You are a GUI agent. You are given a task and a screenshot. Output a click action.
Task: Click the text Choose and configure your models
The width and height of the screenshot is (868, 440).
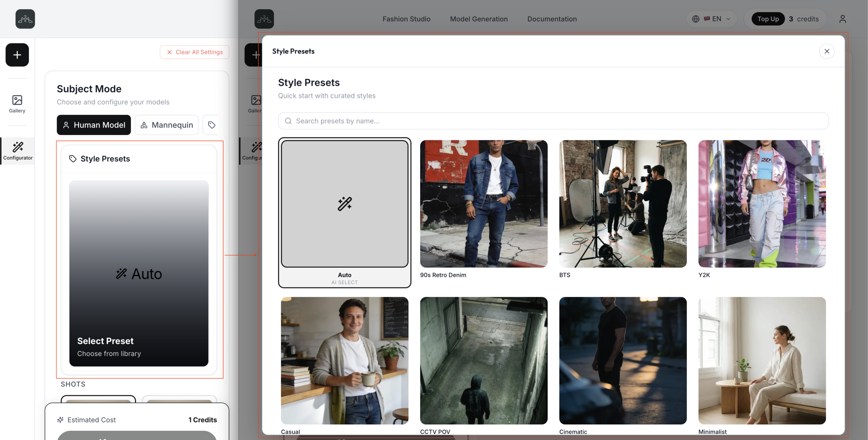pos(113,102)
